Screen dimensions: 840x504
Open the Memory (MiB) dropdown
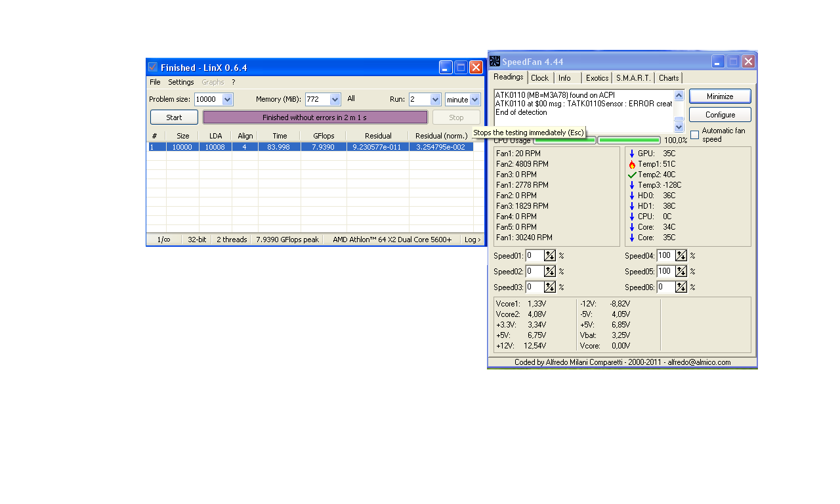(335, 100)
